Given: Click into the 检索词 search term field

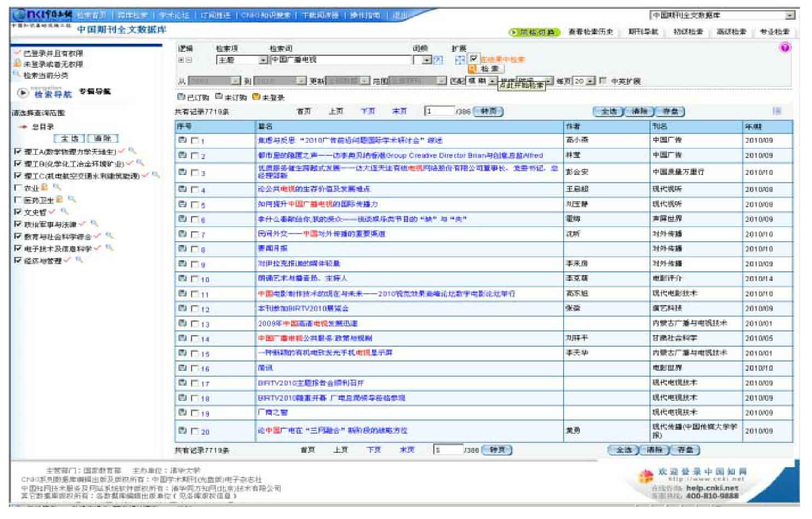Looking at the screenshot, I should [x=340, y=60].
